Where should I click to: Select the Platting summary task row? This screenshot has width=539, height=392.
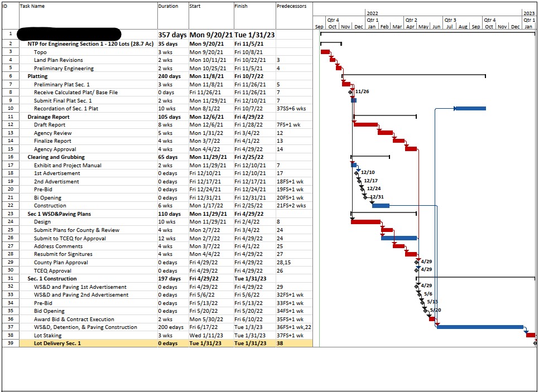tap(37, 76)
